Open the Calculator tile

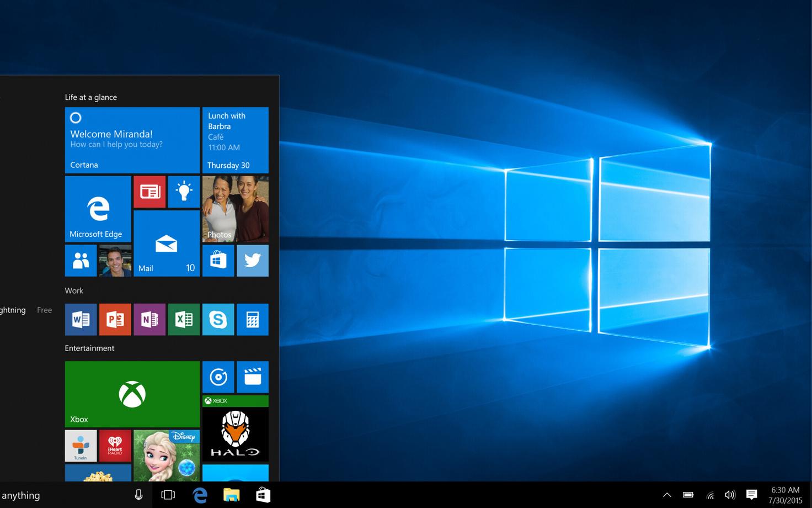coord(253,319)
